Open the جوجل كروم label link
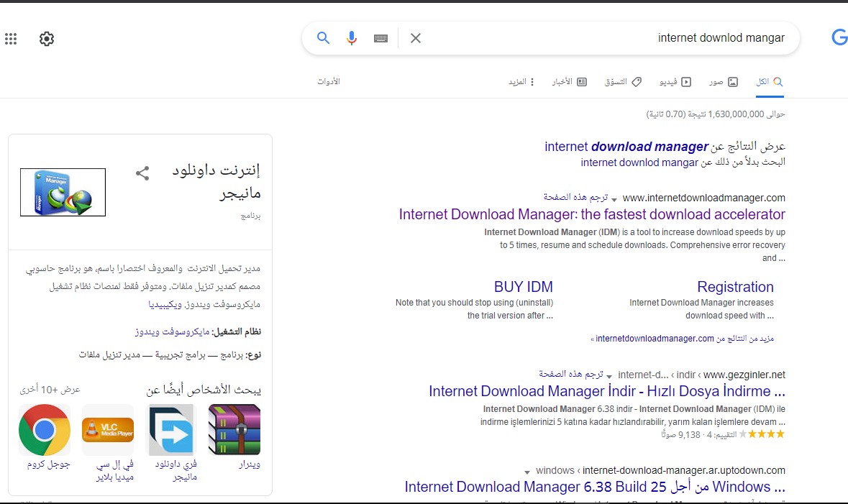This screenshot has height=504, width=848. pos(49,464)
